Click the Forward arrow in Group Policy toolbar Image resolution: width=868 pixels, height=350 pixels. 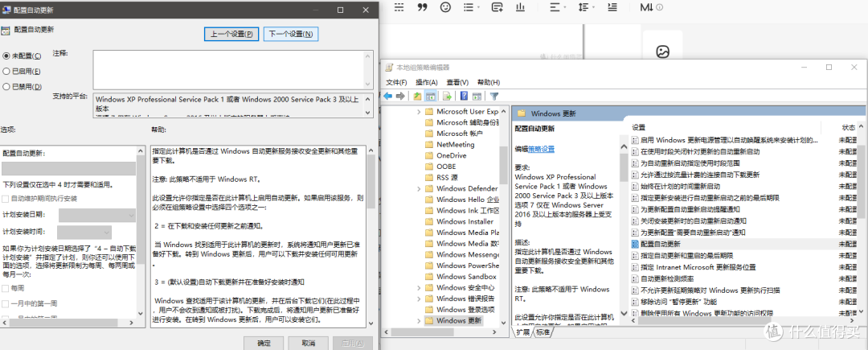point(400,97)
